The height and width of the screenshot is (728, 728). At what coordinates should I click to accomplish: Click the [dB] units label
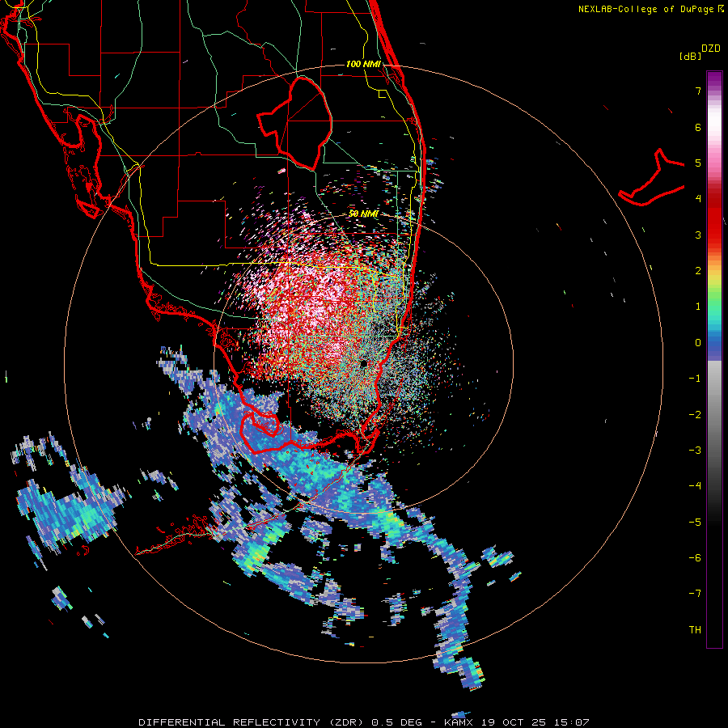[690, 56]
